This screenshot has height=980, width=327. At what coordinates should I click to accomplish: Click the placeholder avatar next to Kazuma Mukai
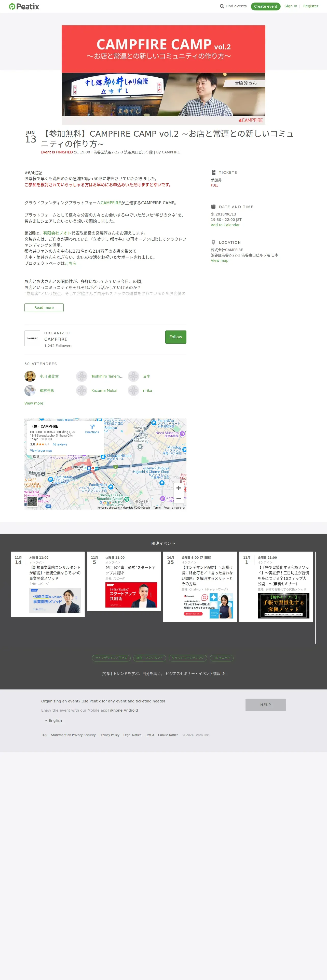(82, 390)
